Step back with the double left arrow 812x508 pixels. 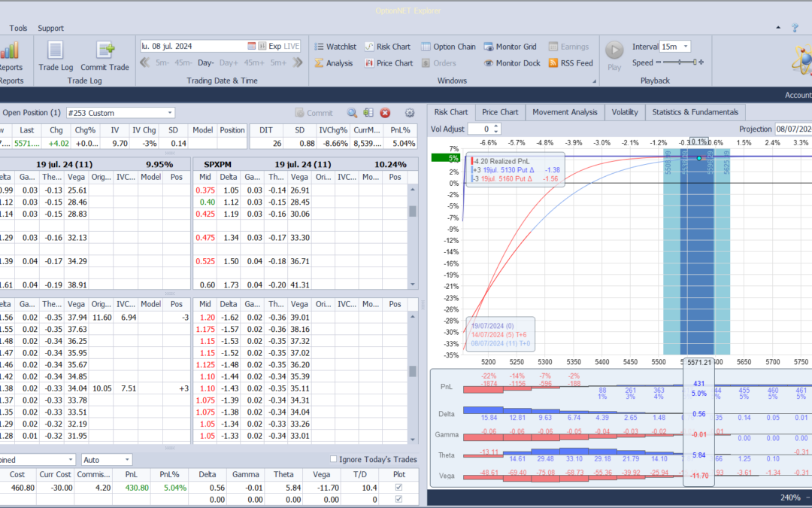point(145,62)
